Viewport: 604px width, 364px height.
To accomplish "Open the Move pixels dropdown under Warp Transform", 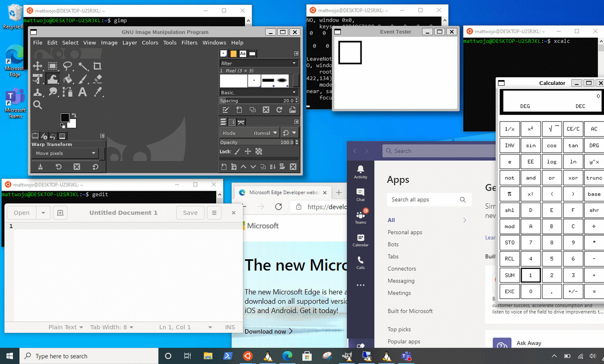I will coord(65,153).
